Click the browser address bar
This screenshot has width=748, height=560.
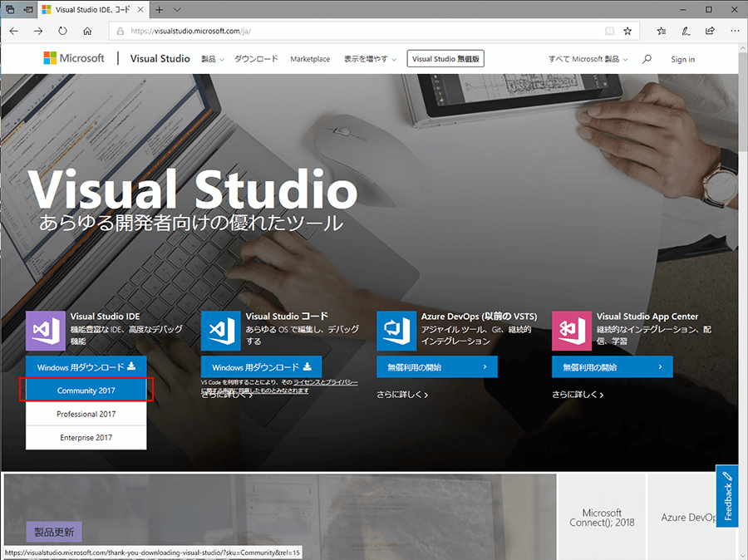click(357, 31)
